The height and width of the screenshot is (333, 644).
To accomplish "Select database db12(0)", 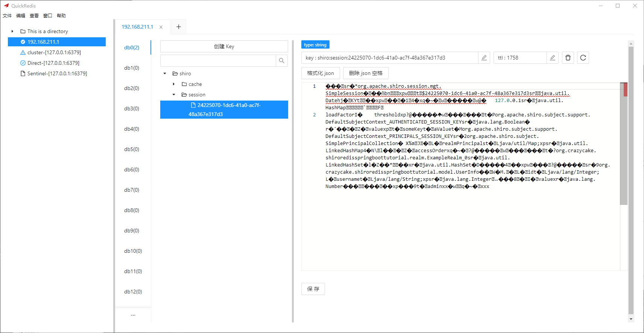I will pos(133,292).
